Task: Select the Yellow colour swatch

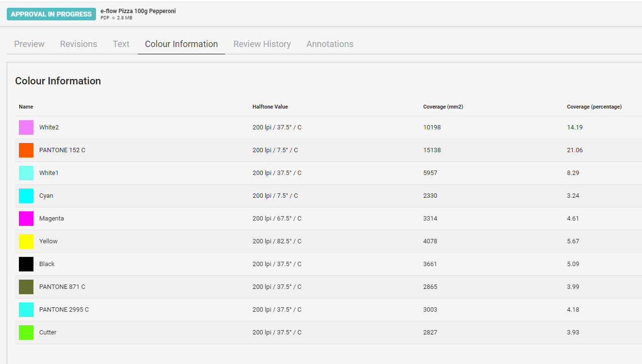Action: coord(26,241)
